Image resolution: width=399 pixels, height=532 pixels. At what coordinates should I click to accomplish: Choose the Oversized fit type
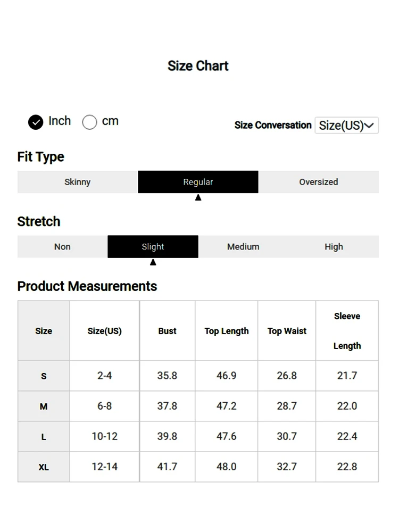point(318,182)
